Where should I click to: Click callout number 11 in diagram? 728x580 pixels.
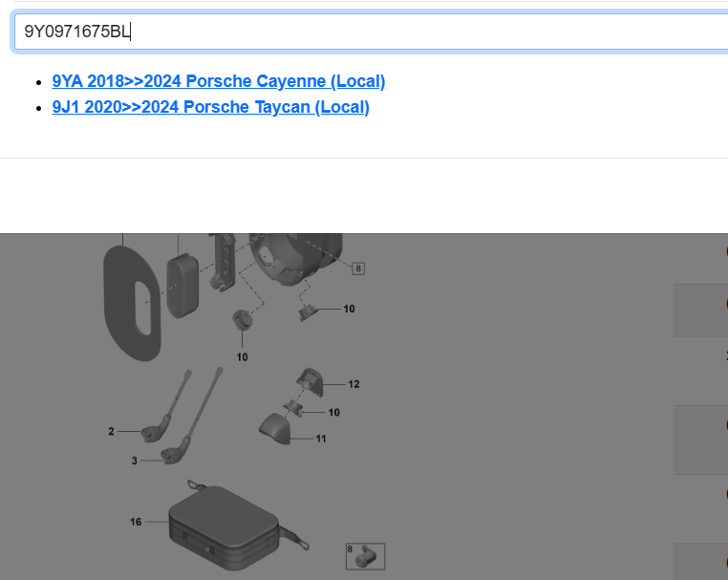(x=321, y=439)
